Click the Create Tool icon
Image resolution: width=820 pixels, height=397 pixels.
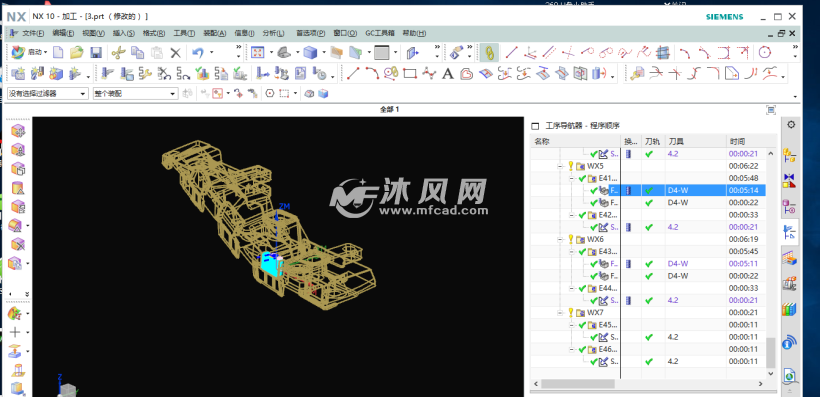(x=37, y=74)
